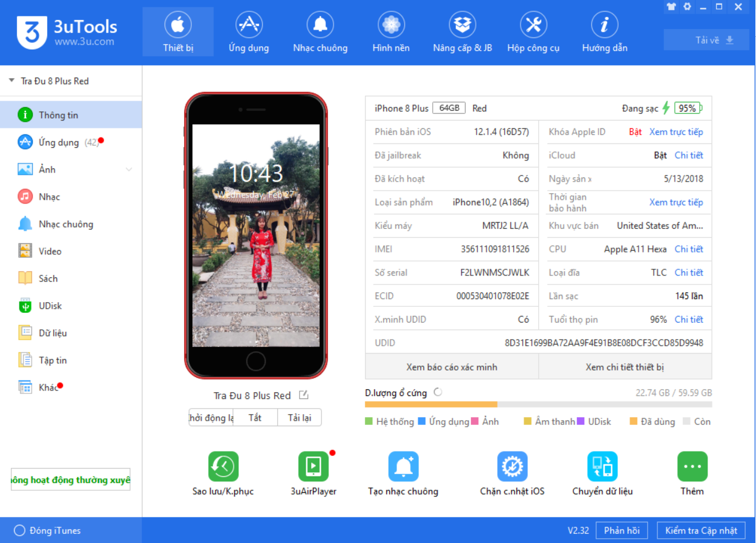Click the edit device name icon
This screenshot has height=543, width=756.
coord(304,395)
